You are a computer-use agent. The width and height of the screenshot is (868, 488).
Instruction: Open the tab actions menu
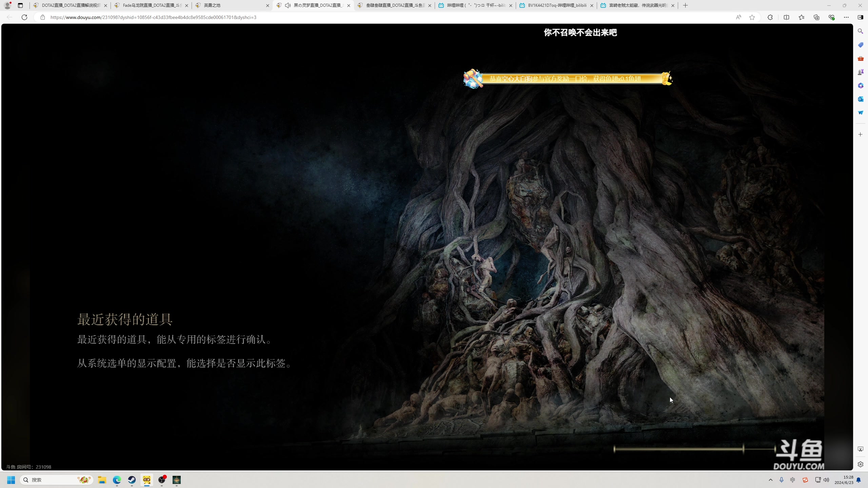tap(20, 5)
